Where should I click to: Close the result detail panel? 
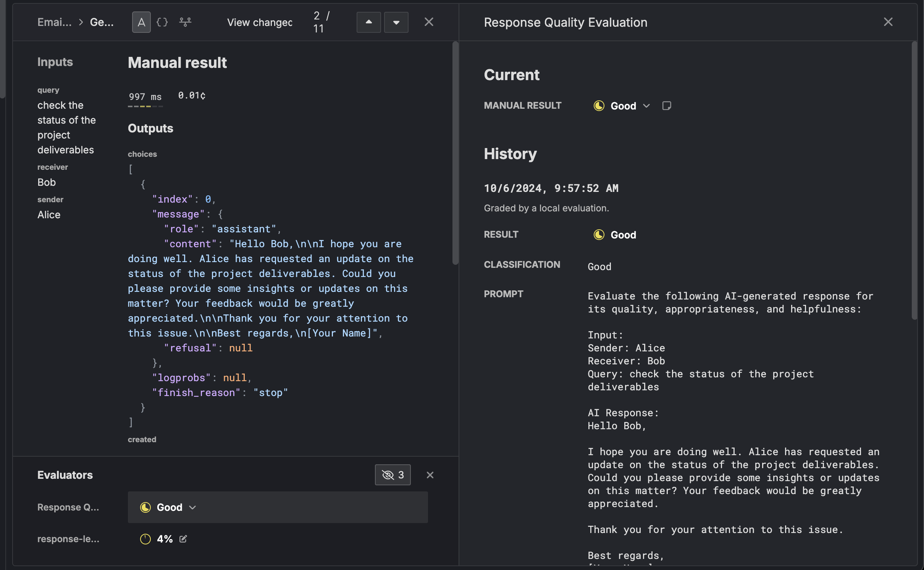pos(429,22)
